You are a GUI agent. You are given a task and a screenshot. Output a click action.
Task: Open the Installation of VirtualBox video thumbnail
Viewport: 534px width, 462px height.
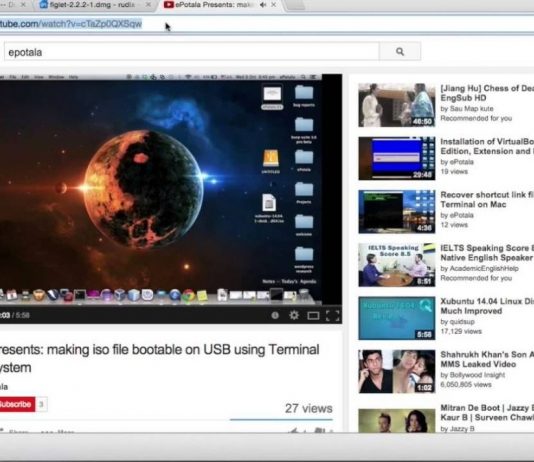397,158
